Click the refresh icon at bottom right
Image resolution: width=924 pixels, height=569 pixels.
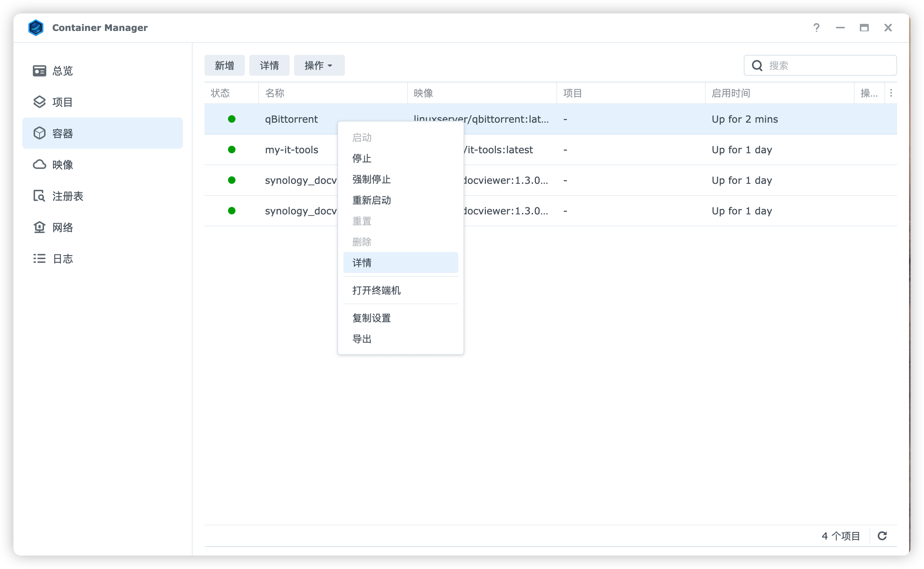(x=882, y=536)
